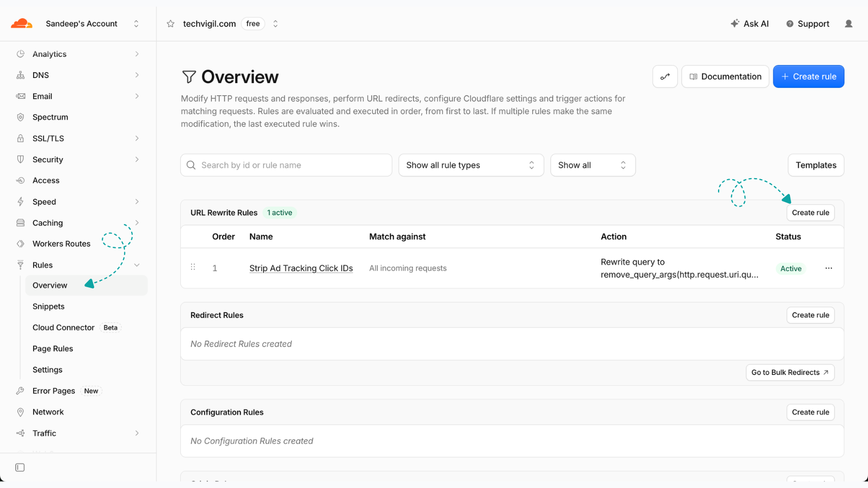Click the Cloudflare logo icon
The width and height of the screenshot is (868, 488).
(x=22, y=24)
